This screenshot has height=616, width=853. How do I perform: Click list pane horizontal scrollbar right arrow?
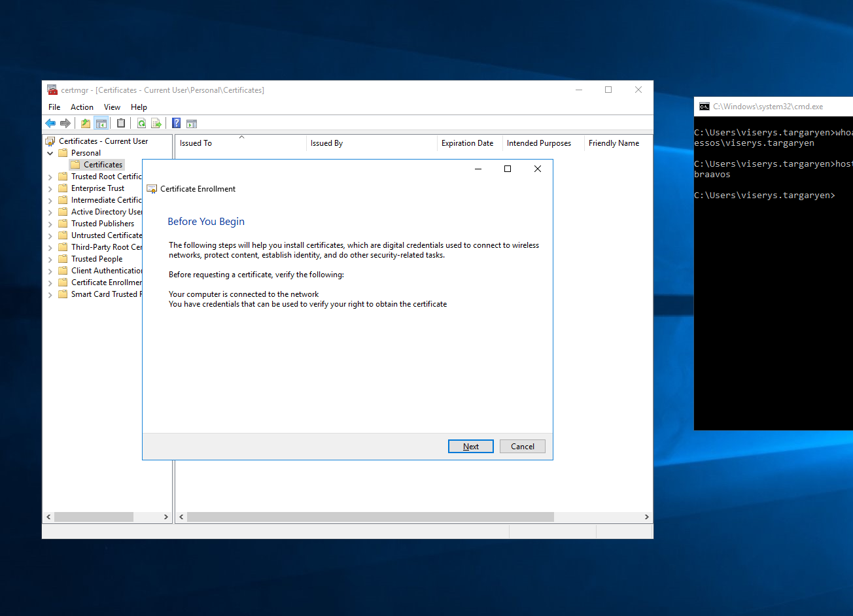[x=646, y=517]
